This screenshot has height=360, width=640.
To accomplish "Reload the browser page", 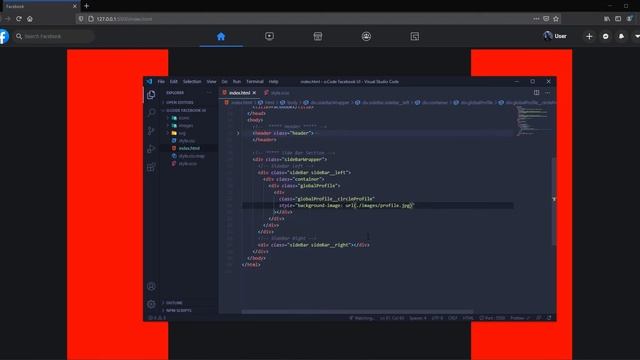I will pos(19,19).
